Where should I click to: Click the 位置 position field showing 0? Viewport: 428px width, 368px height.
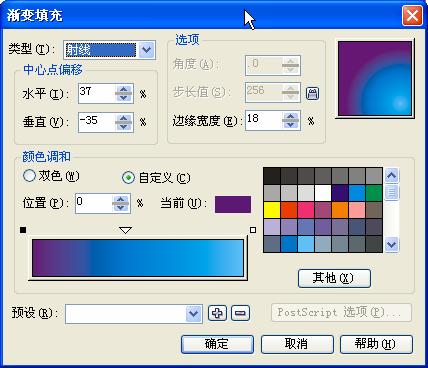pyautogui.click(x=93, y=203)
